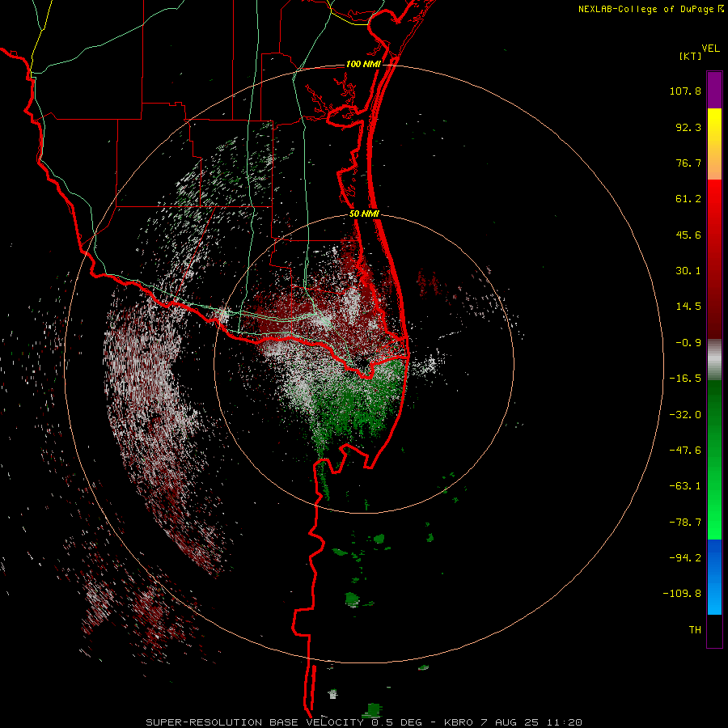Click the [KT] units label

[690, 56]
